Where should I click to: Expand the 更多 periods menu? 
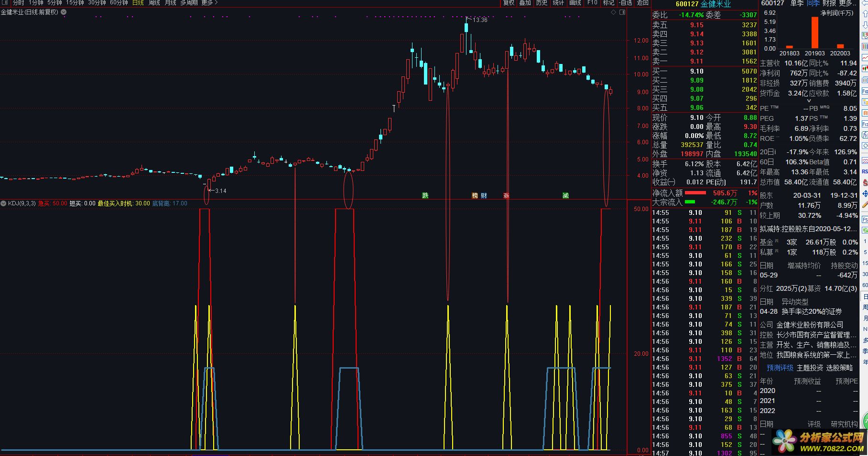[x=209, y=3]
